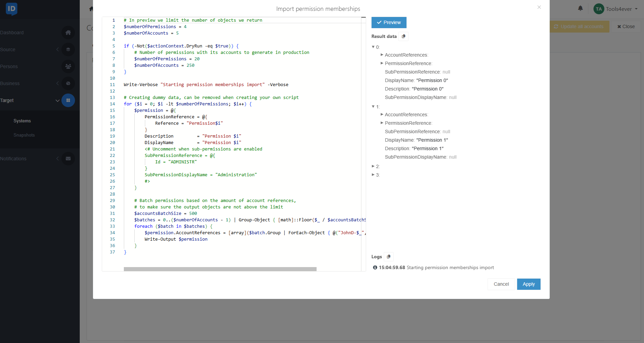Screen dimensions: 644x343
Task: Open the Business chart icon
Action: coord(68,83)
